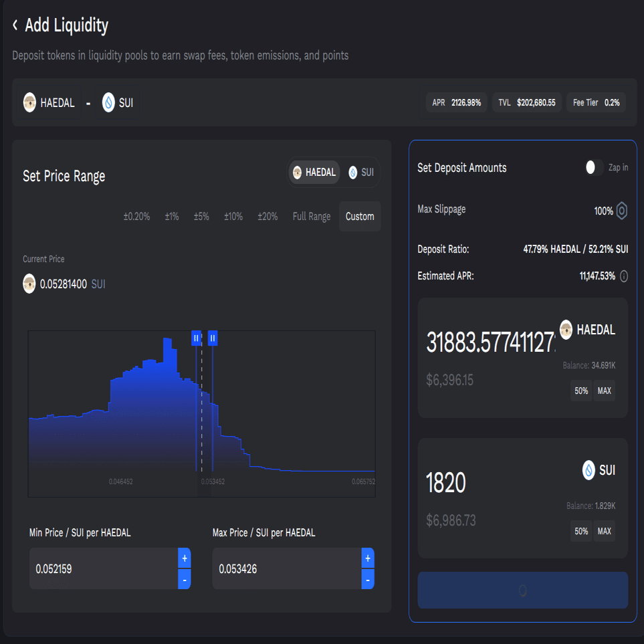This screenshot has width=644, height=644.
Task: Increase Max Price with plus button
Action: tap(368, 558)
